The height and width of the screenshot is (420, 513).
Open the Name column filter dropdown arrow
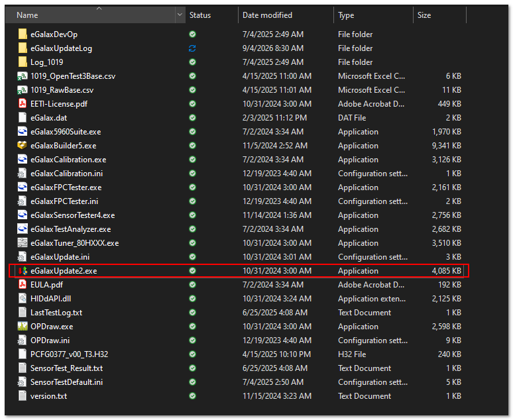coord(180,15)
